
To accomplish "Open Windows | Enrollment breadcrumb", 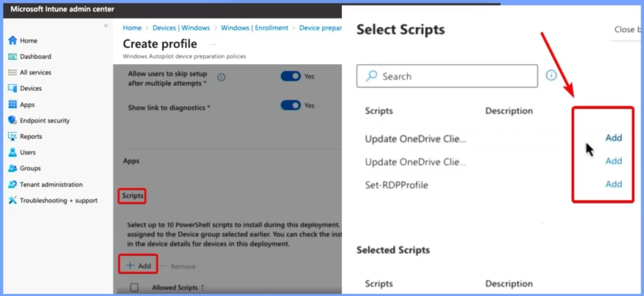I will tap(255, 28).
